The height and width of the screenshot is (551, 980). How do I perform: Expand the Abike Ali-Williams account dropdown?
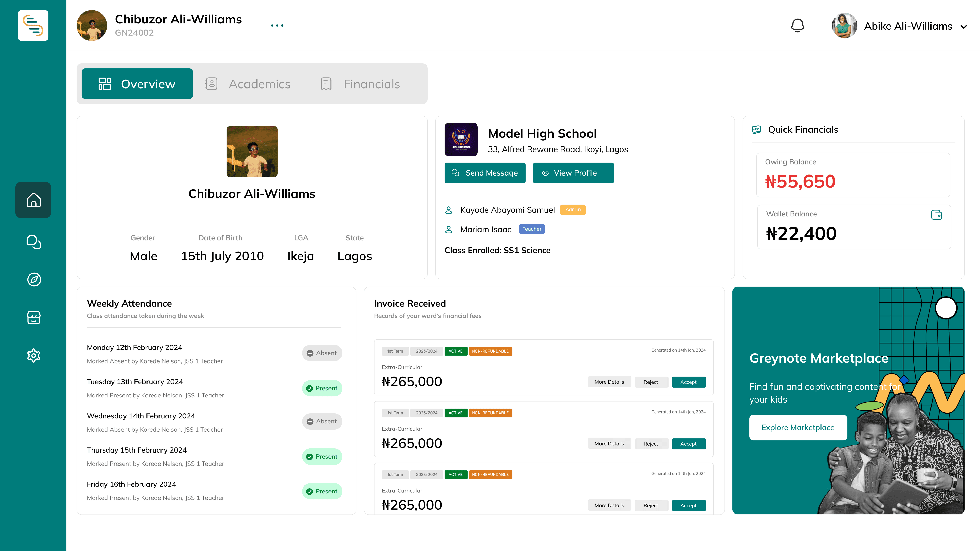click(964, 27)
